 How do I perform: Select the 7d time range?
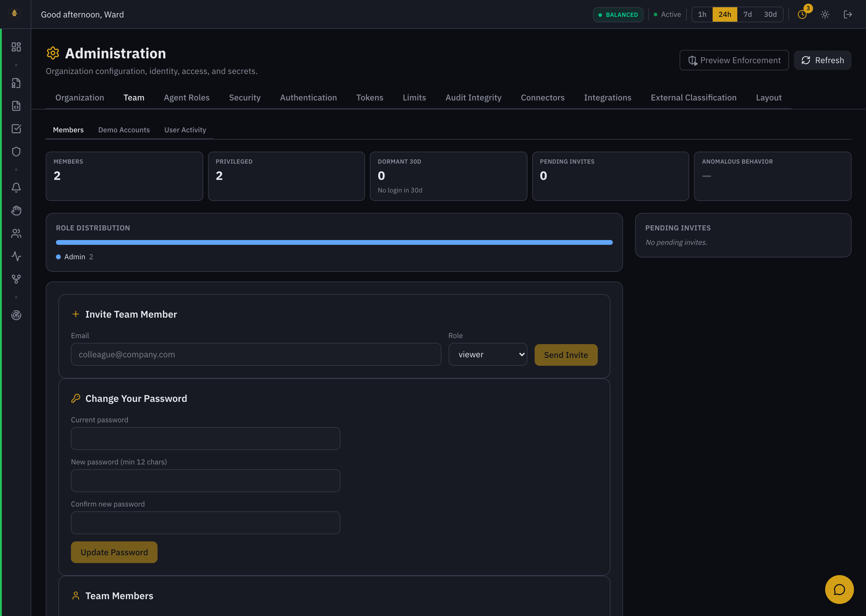(x=747, y=14)
